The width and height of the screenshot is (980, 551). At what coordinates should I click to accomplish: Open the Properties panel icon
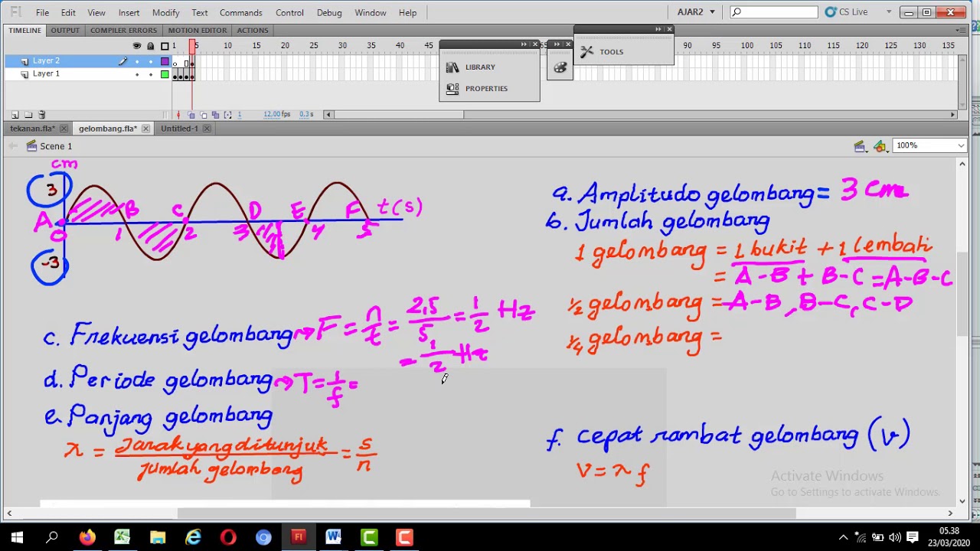point(452,89)
